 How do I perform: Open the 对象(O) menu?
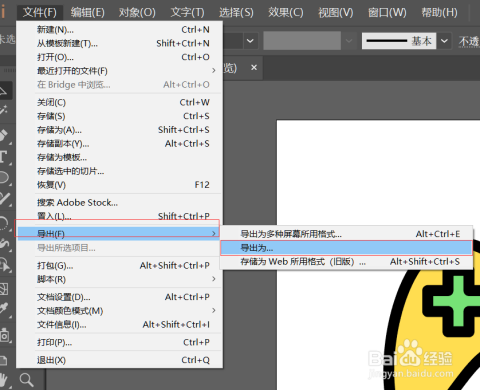click(x=137, y=13)
